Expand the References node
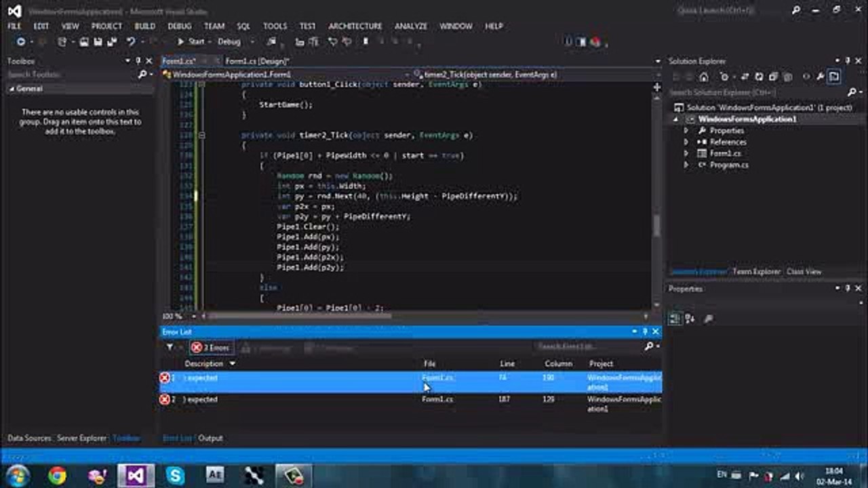The image size is (868, 488). tap(686, 142)
